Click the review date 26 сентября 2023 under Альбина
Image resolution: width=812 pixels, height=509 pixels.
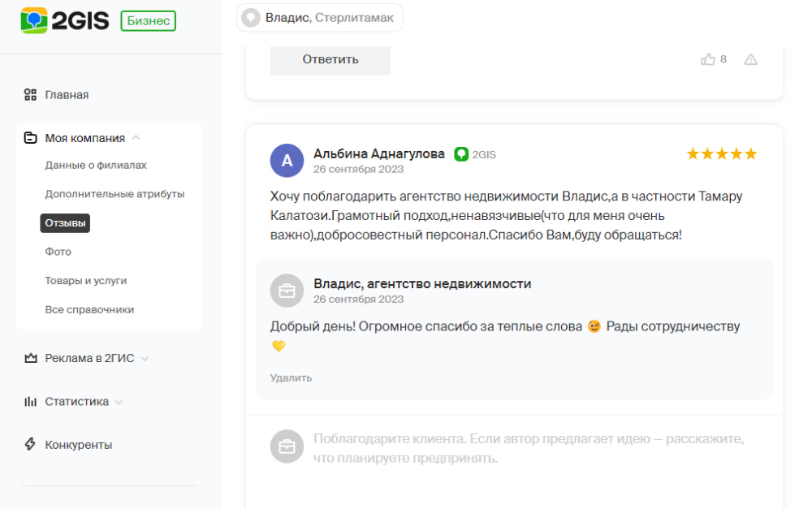click(358, 170)
